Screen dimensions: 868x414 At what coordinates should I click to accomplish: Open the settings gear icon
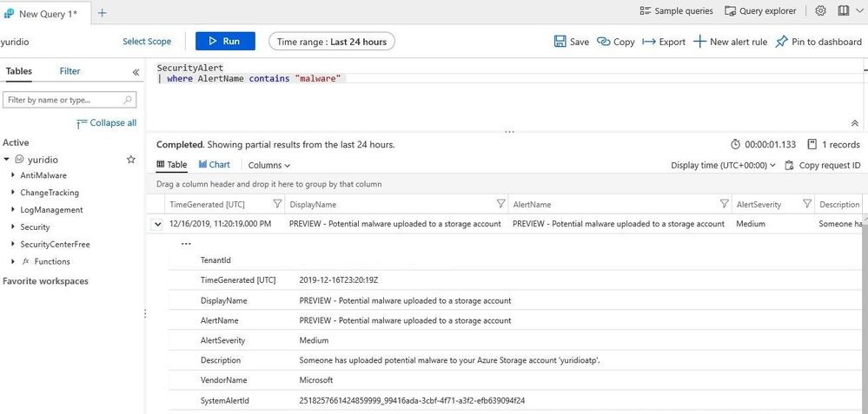[820, 11]
